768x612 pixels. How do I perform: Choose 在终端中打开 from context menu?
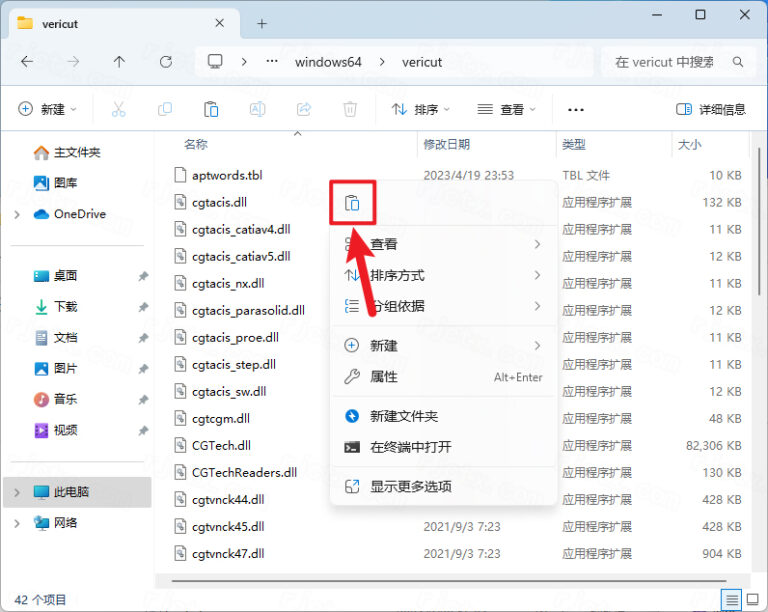pos(410,447)
